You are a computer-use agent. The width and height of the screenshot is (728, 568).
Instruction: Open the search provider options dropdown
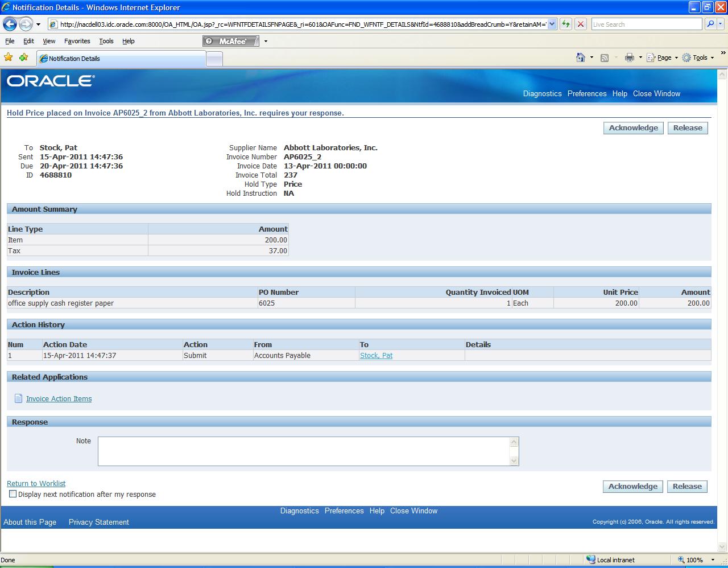click(x=721, y=24)
